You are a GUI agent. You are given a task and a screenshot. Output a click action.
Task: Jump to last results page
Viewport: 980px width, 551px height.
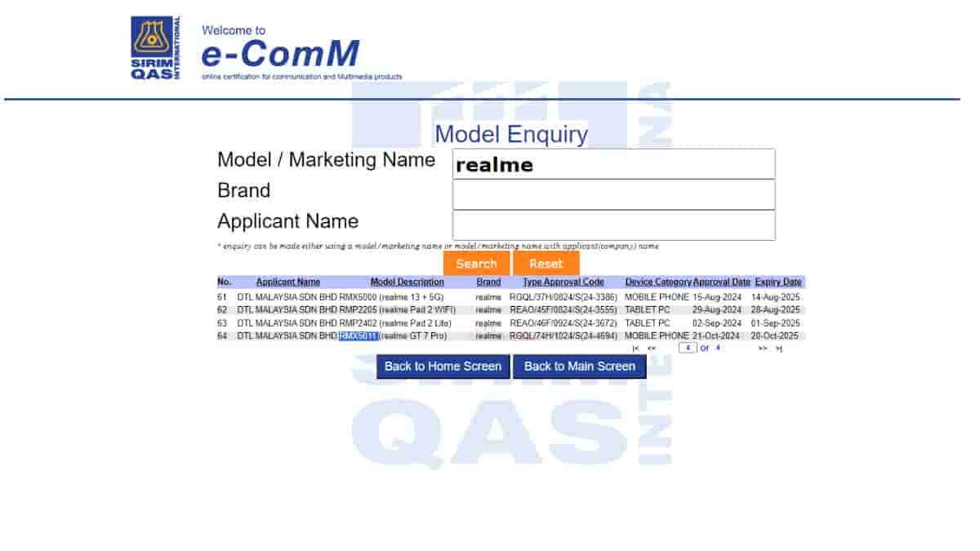pos(778,349)
